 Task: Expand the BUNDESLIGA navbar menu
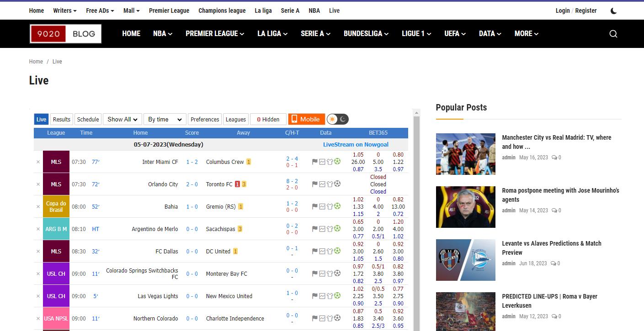pos(366,33)
